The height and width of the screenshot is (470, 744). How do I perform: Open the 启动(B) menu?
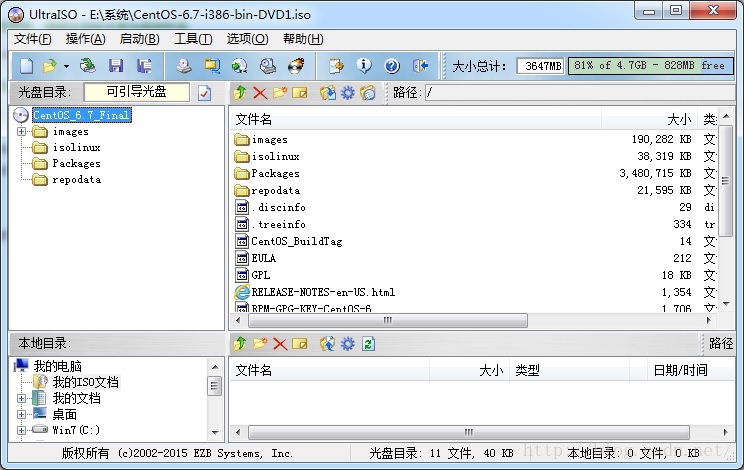[140, 39]
